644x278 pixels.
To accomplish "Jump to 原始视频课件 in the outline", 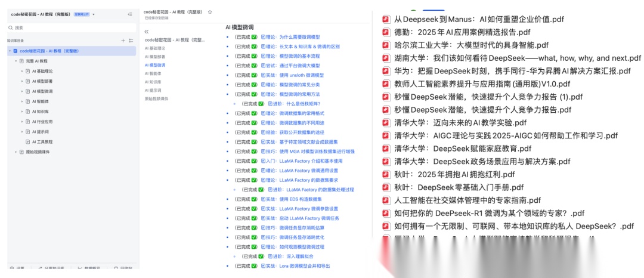I will click(156, 98).
